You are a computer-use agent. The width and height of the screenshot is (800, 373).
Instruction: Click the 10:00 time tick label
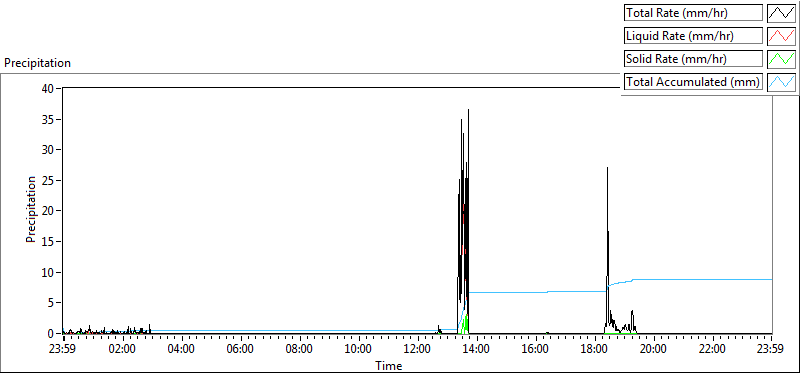pyautogui.click(x=359, y=350)
